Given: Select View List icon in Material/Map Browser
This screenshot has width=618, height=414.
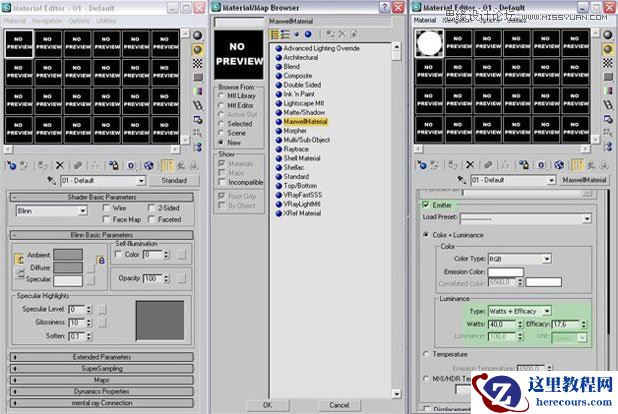Looking at the screenshot, I should coord(274,35).
